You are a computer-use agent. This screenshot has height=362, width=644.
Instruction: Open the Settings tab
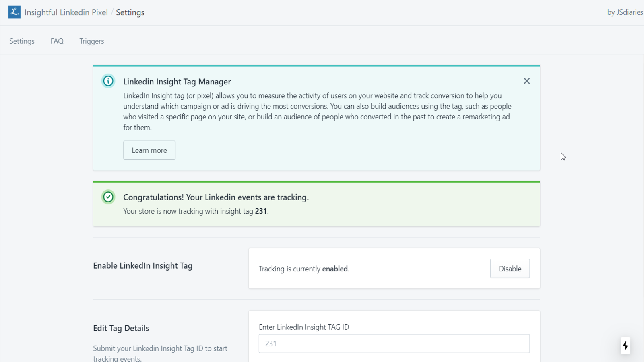22,41
